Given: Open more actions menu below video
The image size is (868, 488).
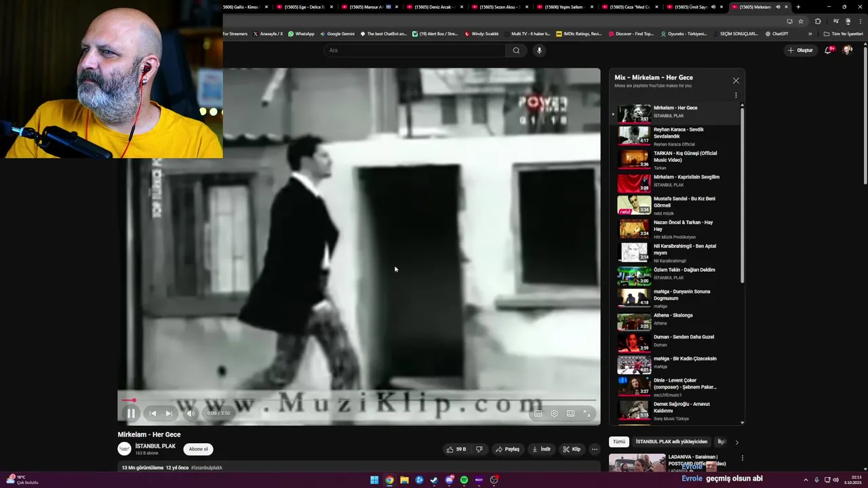Looking at the screenshot, I should [595, 449].
